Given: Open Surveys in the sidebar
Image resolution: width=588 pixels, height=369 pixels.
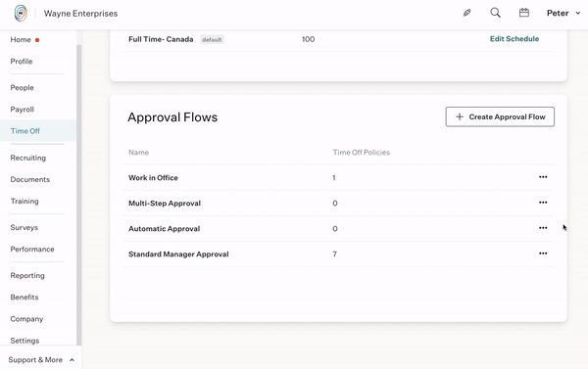Looking at the screenshot, I should 24,227.
